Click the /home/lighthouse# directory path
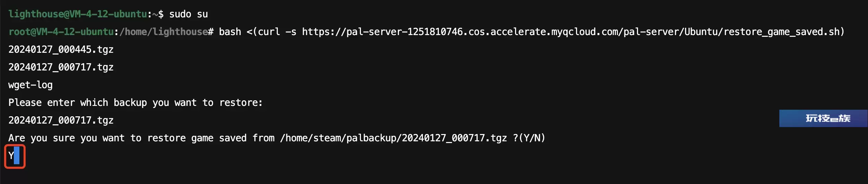Image resolution: width=868 pixels, height=184 pixels. (167, 32)
